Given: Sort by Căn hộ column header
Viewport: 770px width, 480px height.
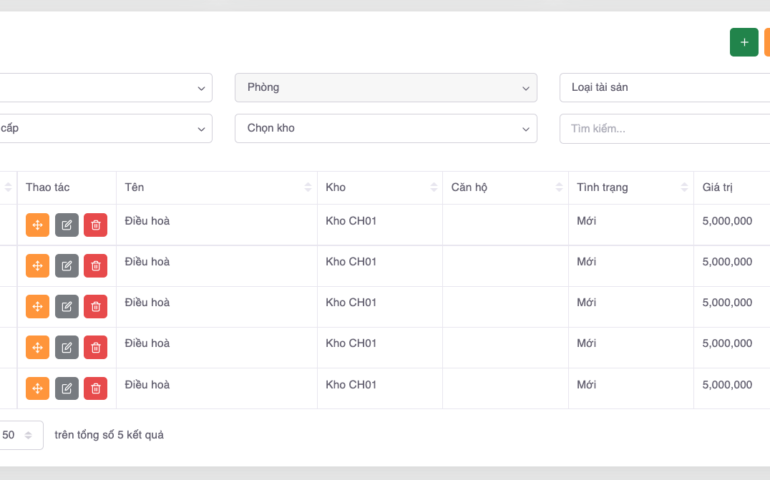Looking at the screenshot, I should [x=505, y=188].
